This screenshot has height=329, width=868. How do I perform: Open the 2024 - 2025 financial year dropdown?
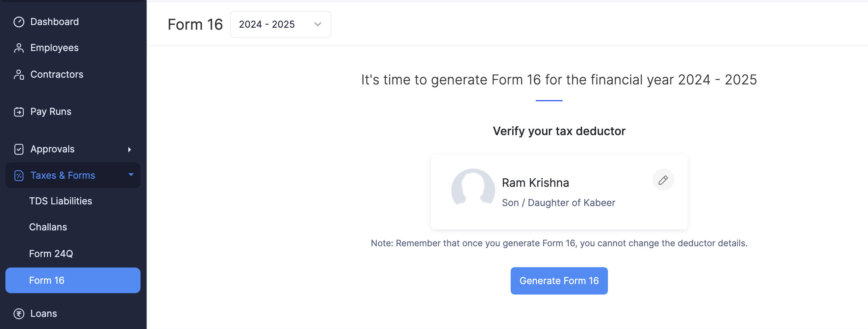(x=280, y=24)
